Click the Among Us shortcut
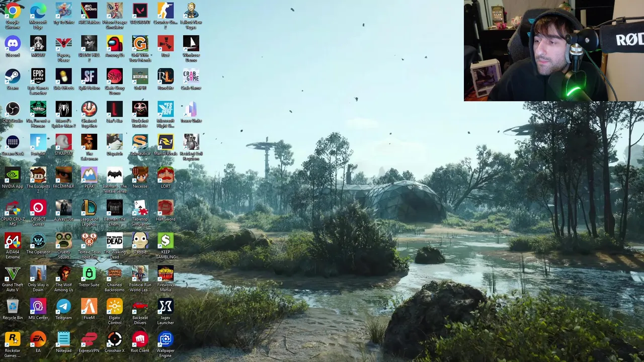Image resolution: width=644 pixels, height=362 pixels. [114, 44]
